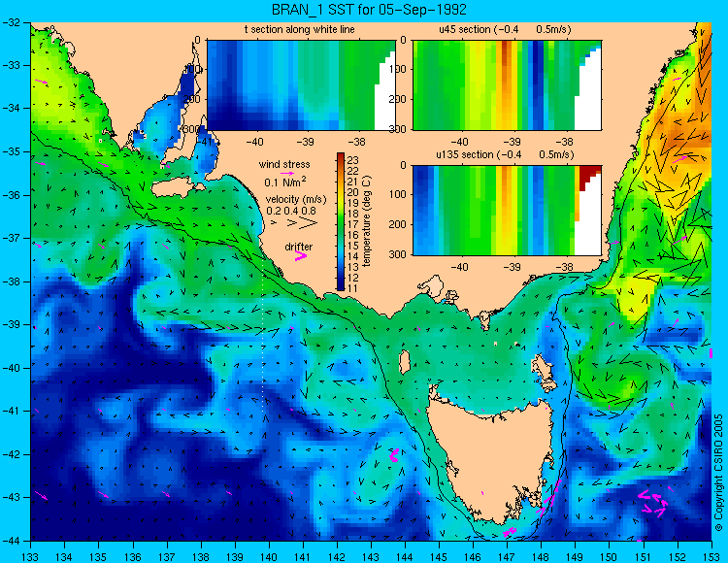The image size is (728, 563).
Task: Click longitude axis label 135
Action: [x=98, y=557]
